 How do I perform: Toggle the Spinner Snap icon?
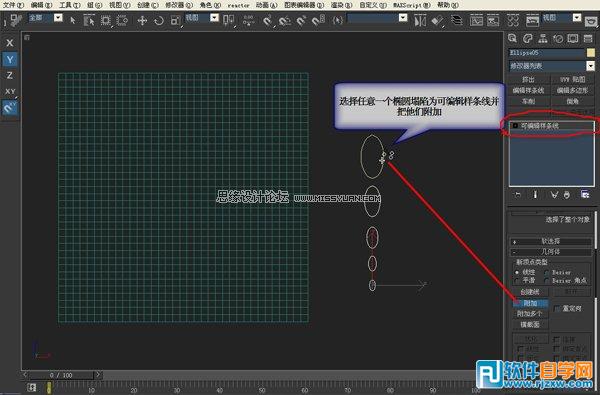coord(318,20)
